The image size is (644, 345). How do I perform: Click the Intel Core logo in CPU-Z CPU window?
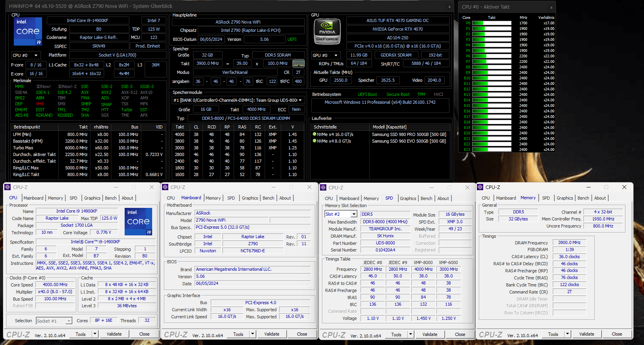138,221
